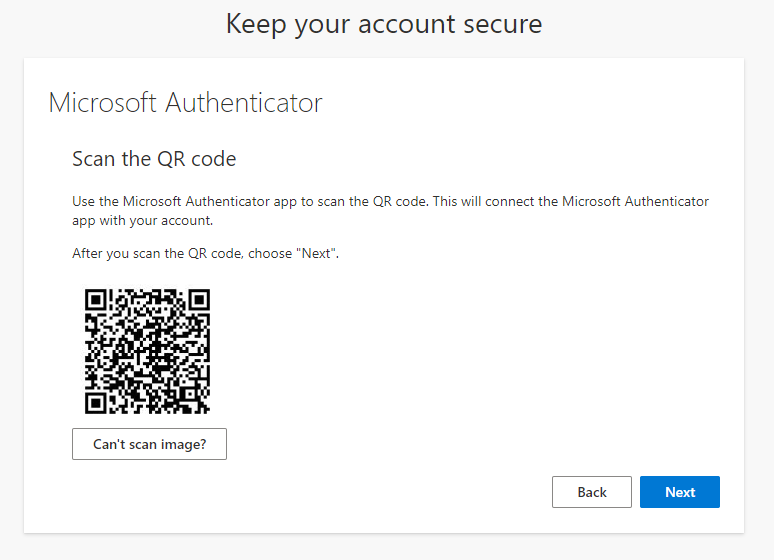Viewport: 774px width, 560px height.
Task: Select the "Keep your account secure" heading
Action: click(384, 24)
